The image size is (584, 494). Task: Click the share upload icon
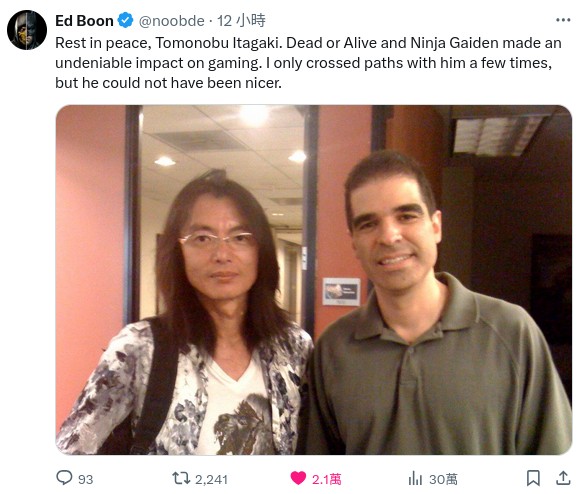click(563, 478)
